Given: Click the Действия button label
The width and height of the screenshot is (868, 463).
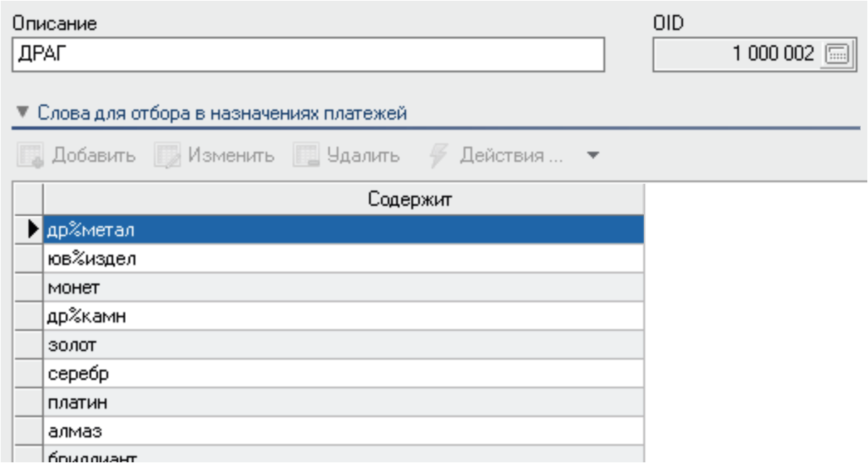Looking at the screenshot, I should [511, 156].
